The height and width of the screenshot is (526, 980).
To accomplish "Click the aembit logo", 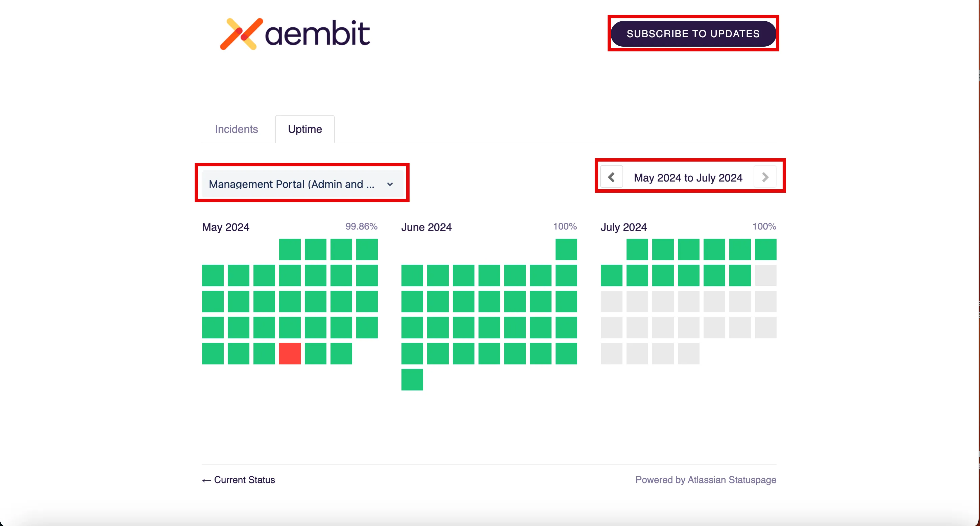I will click(295, 33).
